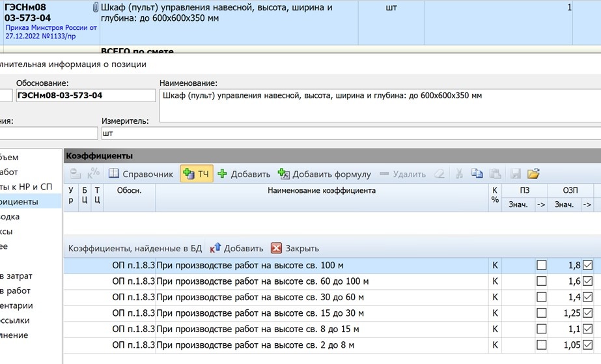Click the arrow header under ПЗ column
Image resolution: width=601 pixels, height=364 pixels.
[541, 204]
